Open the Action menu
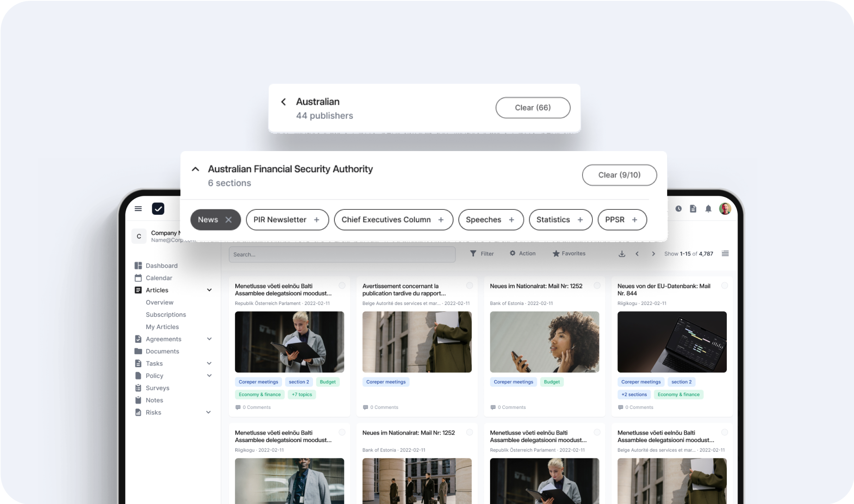This screenshot has height=504, width=854. point(522,254)
